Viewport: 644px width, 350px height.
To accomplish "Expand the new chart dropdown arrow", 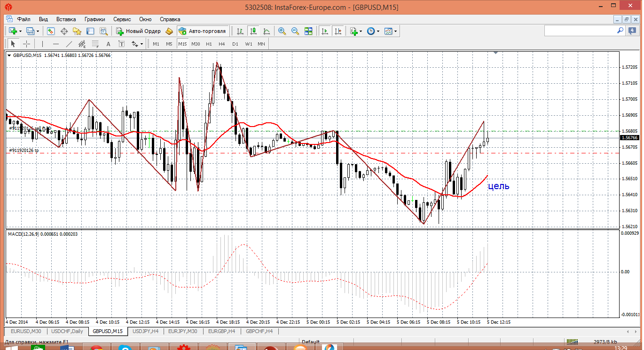I will pos(21,31).
